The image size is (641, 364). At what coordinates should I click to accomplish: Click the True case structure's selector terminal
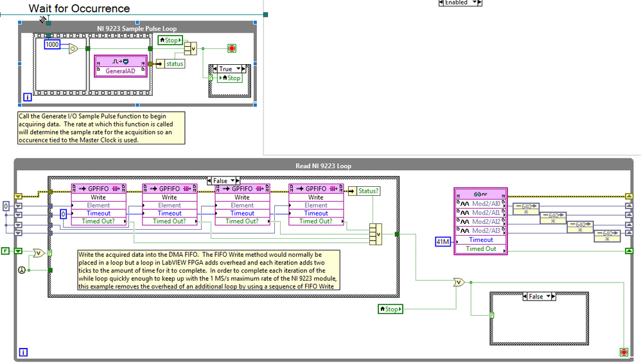click(x=211, y=78)
